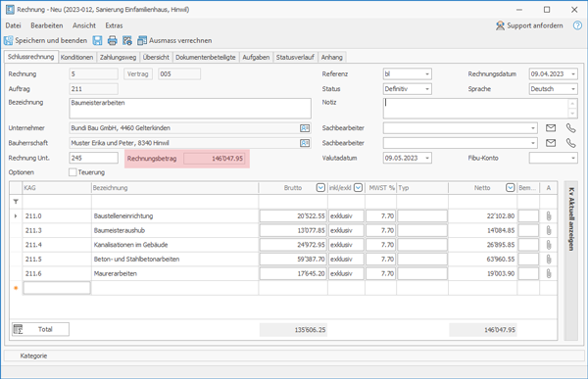Image resolution: width=588 pixels, height=379 pixels.
Task: Click the Rechnung Unt. field with 245
Action: coord(94,158)
